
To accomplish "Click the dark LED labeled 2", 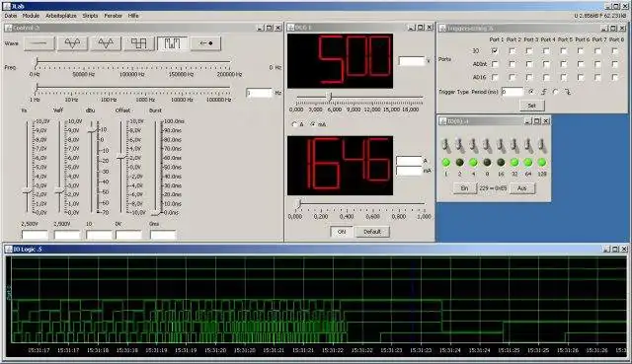I will click(459, 163).
